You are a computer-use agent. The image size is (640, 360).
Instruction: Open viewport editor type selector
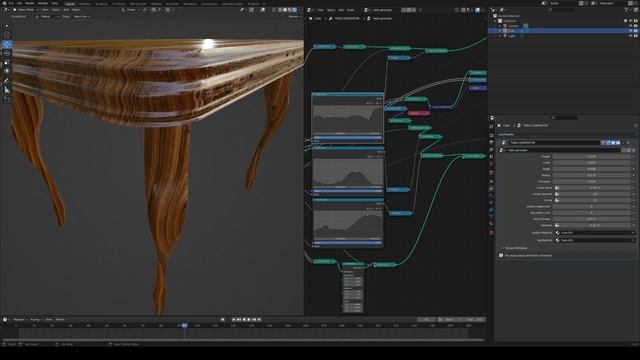(x=6, y=10)
